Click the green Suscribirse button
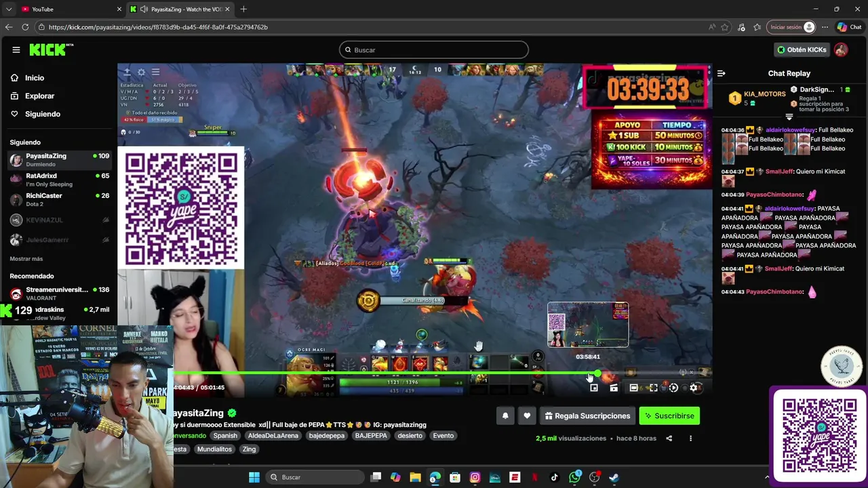The image size is (868, 488). (669, 416)
